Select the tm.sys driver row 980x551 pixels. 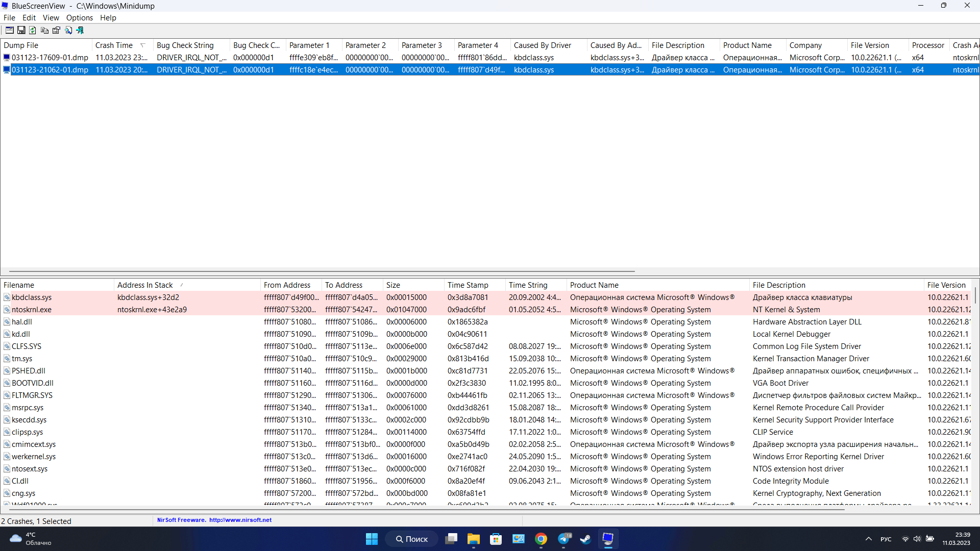tap(486, 359)
